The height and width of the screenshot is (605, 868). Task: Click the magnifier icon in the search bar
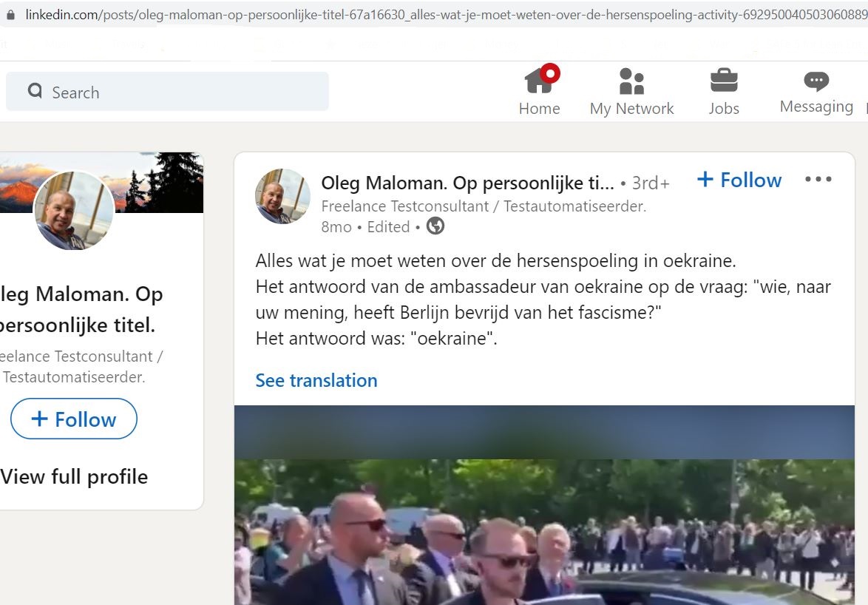[35, 91]
